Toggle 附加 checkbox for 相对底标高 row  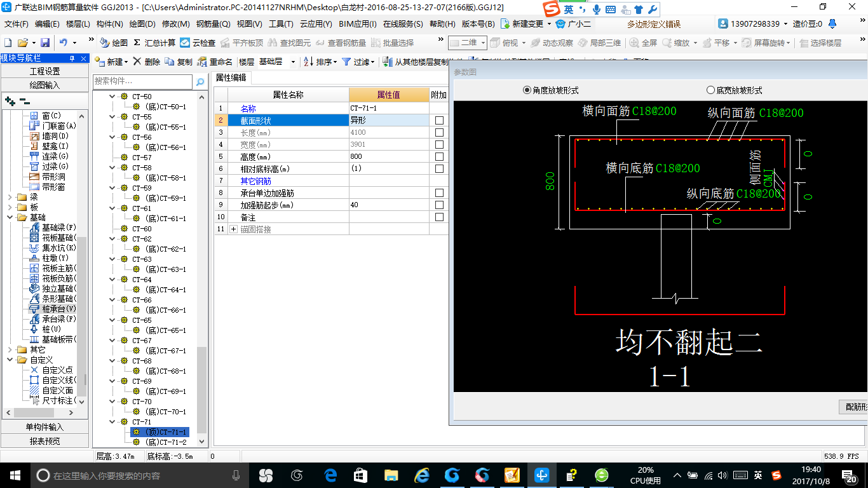(439, 169)
